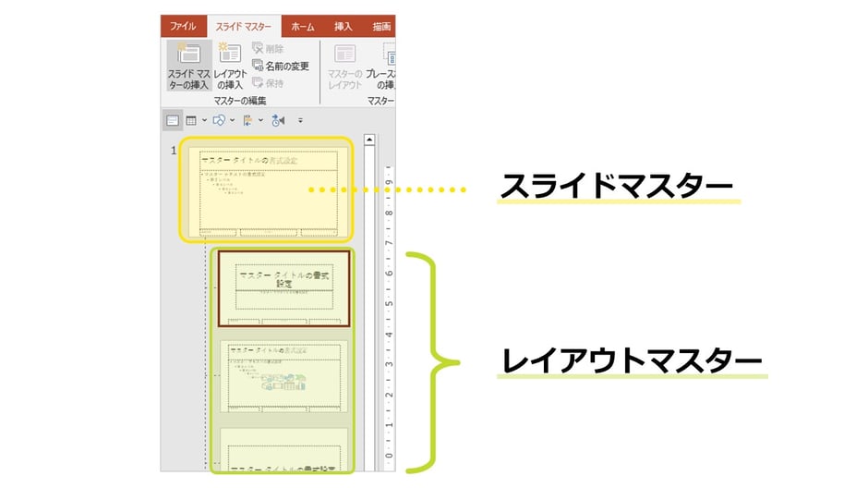
Task: Click the animation timing quick access icon
Action: pyautogui.click(x=279, y=120)
